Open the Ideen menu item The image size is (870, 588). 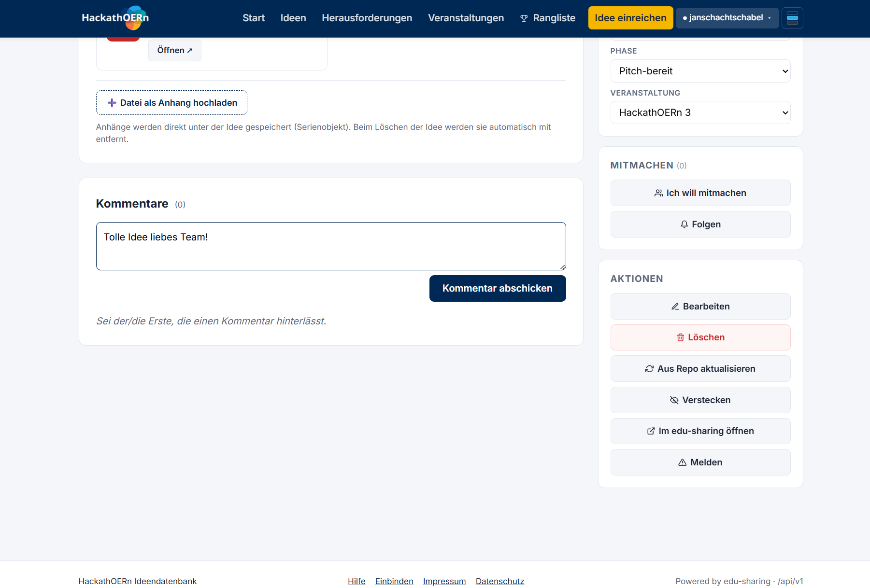293,18
